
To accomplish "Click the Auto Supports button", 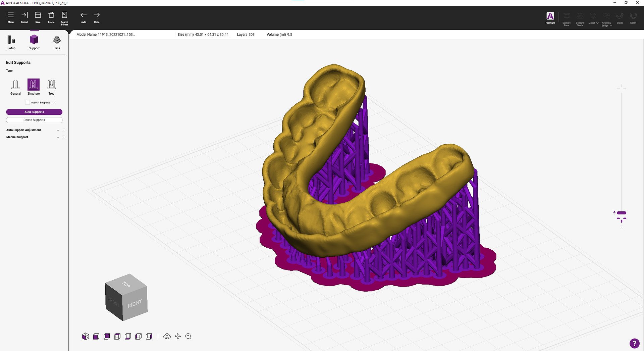I will click(34, 112).
